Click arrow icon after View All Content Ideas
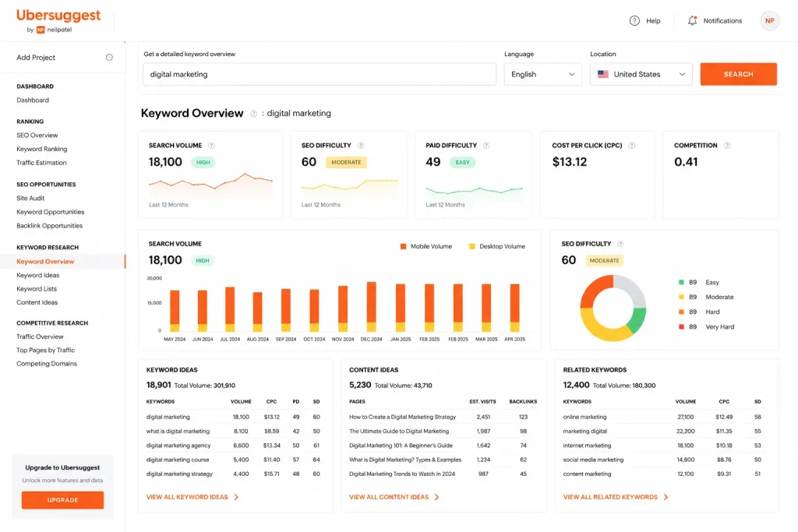Image resolution: width=798 pixels, height=532 pixels. [436, 497]
